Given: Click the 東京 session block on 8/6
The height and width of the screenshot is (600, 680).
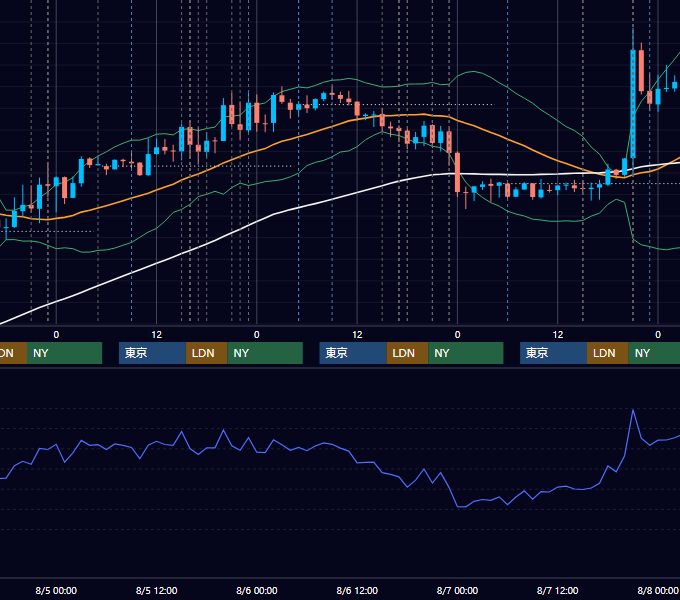Looking at the screenshot, I should pyautogui.click(x=353, y=353).
